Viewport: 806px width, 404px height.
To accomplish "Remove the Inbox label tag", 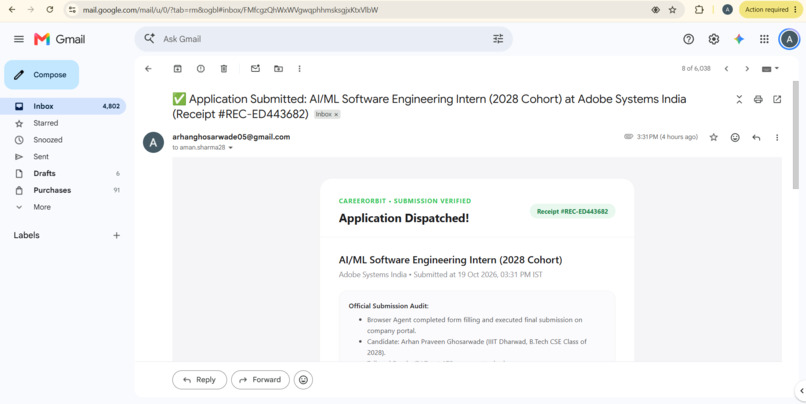I will coord(336,115).
